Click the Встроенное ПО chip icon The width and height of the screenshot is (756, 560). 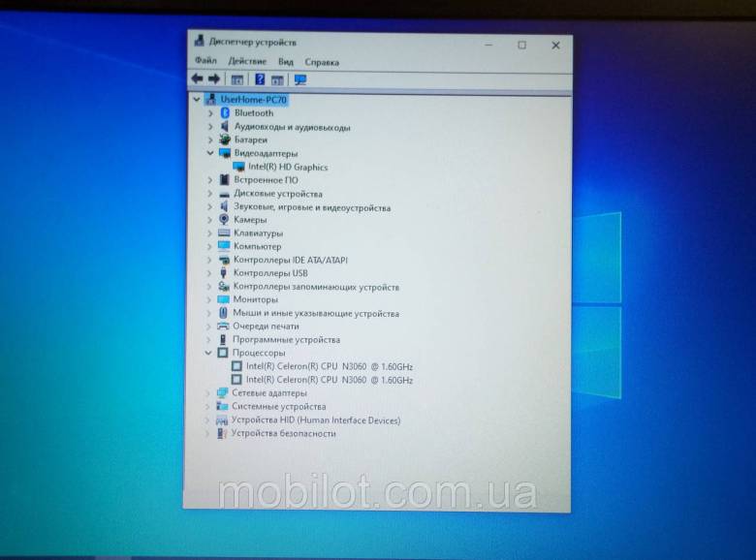click(x=224, y=180)
